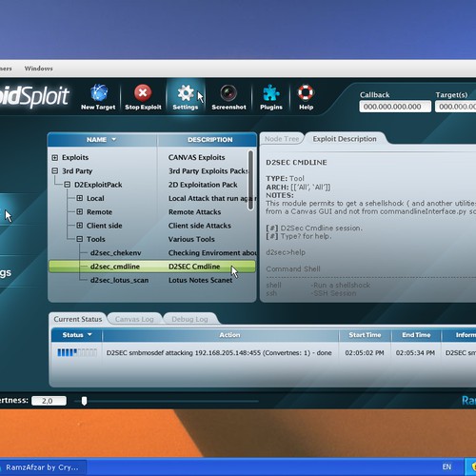Click the DESCRIPTION column header
Viewport: 476px width, 476px height.
point(209,140)
